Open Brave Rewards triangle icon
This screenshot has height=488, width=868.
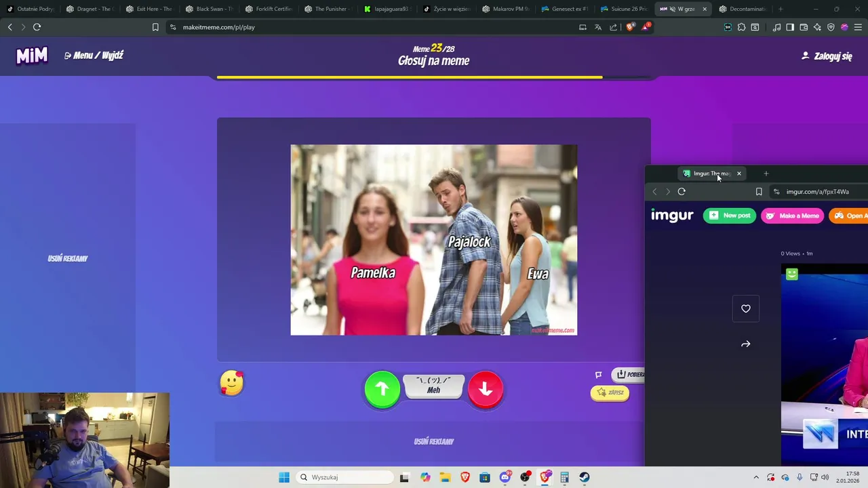click(645, 27)
